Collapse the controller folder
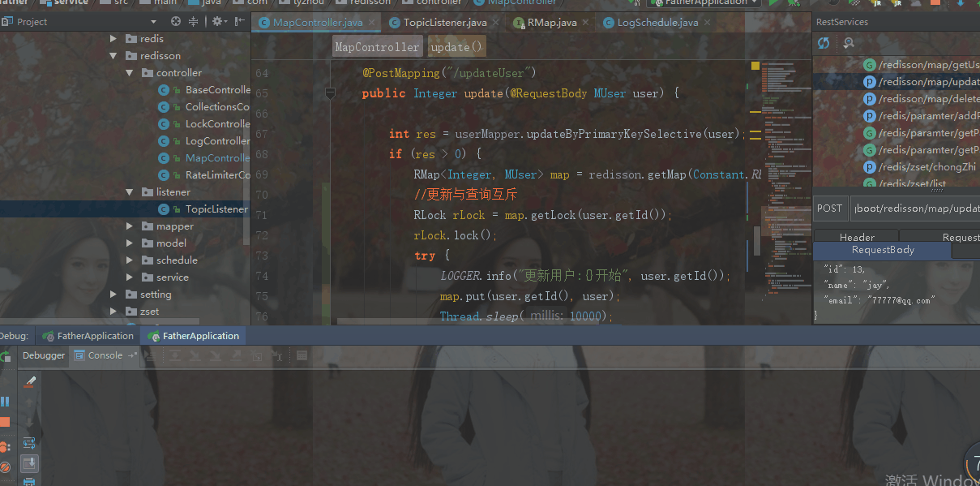 [x=129, y=73]
